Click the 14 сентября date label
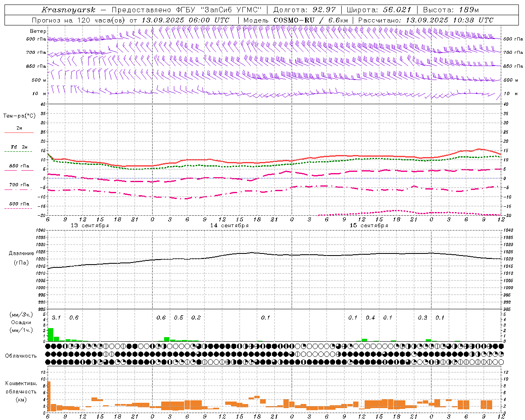525x420 pixels. pos(229,226)
